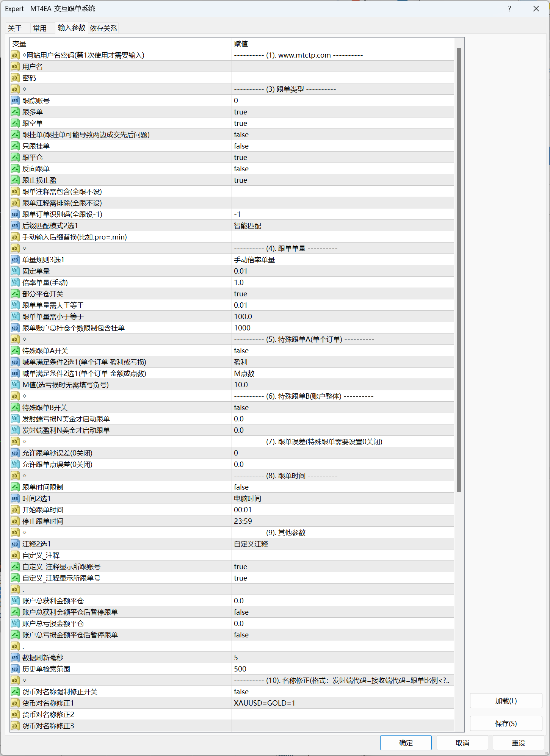Click the bool icon beside 特殊跟单B开关
The width and height of the screenshot is (550, 756).
coord(15,407)
